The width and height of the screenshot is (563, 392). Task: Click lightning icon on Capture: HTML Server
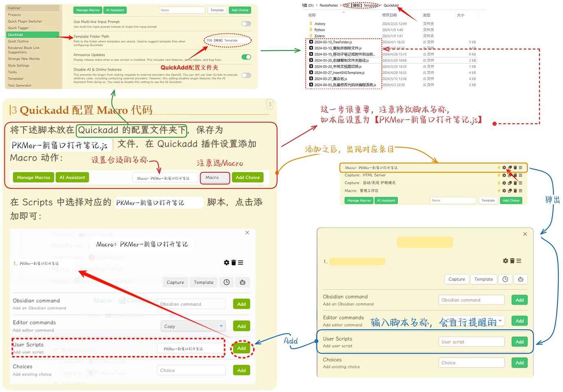tap(499, 175)
